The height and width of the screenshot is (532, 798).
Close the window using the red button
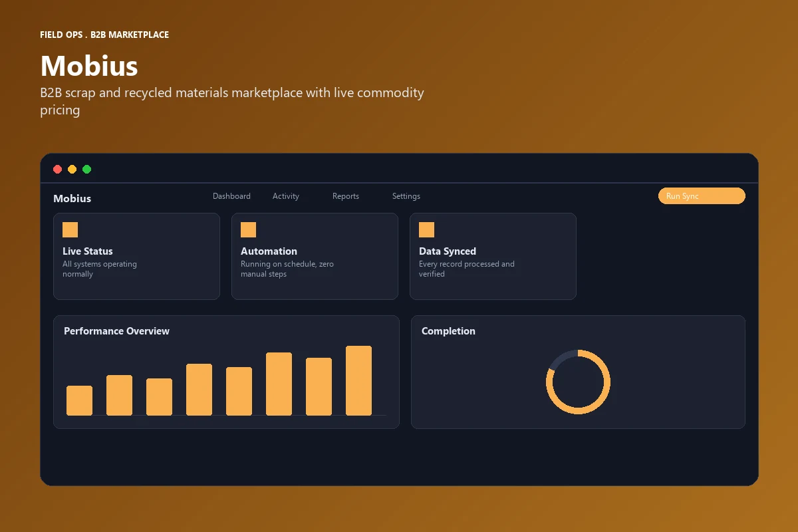coord(57,169)
